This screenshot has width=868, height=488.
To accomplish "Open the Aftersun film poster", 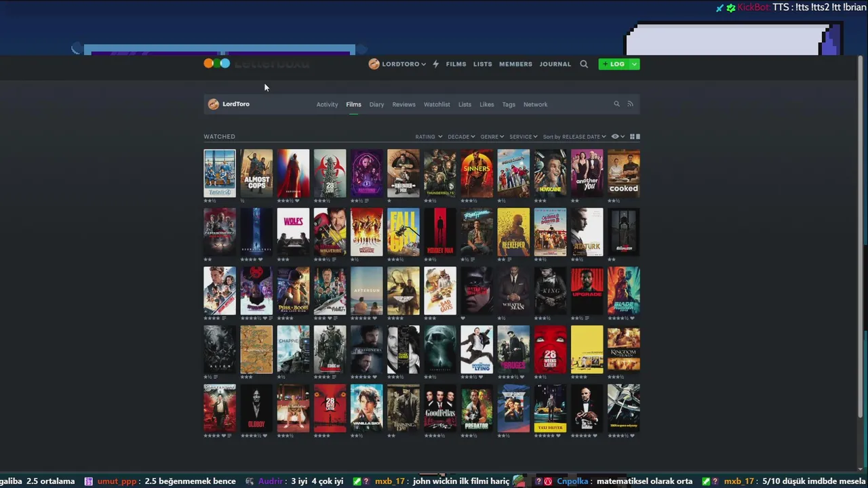I will (x=367, y=291).
